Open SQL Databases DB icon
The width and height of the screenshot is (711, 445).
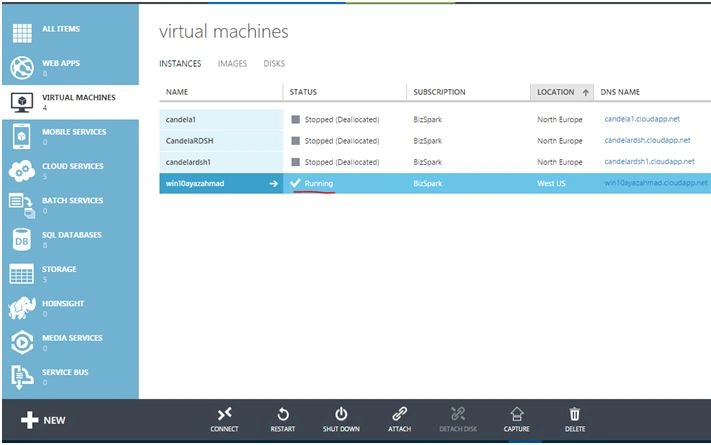(x=22, y=240)
